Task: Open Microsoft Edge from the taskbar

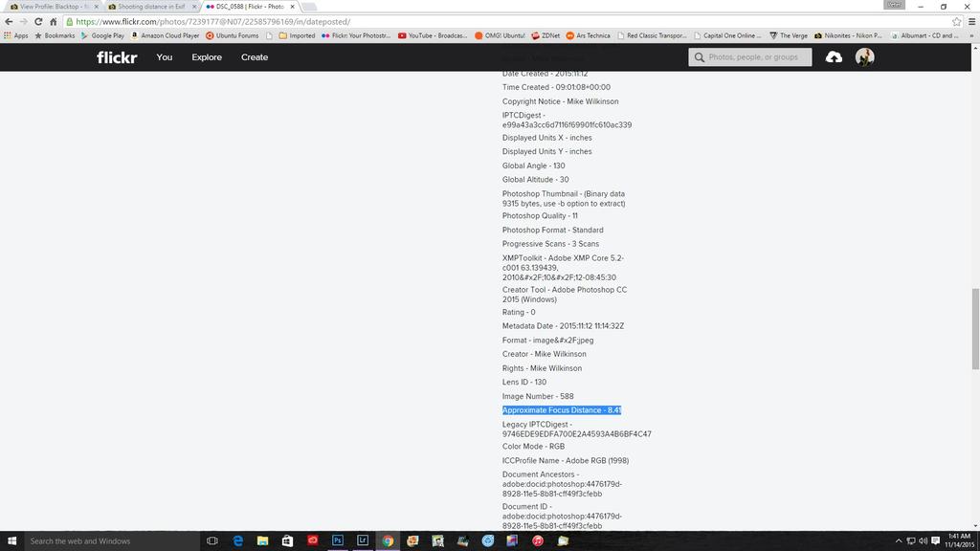Action: (238, 540)
